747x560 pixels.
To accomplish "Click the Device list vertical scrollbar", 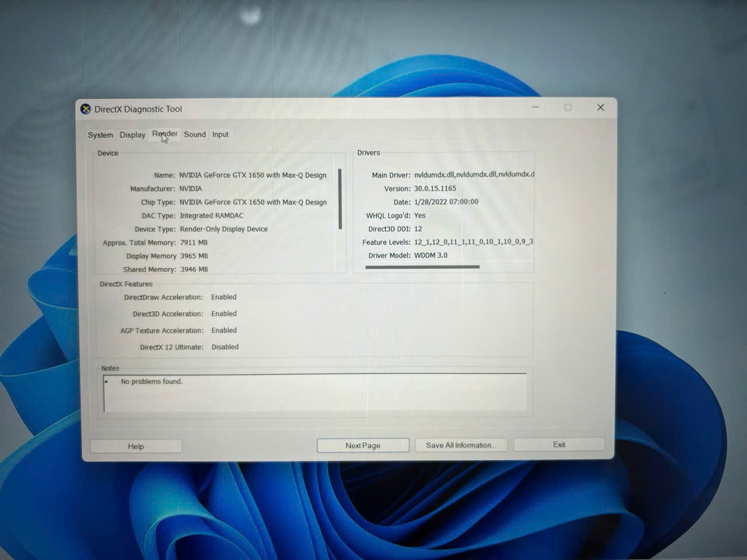I will [340, 199].
